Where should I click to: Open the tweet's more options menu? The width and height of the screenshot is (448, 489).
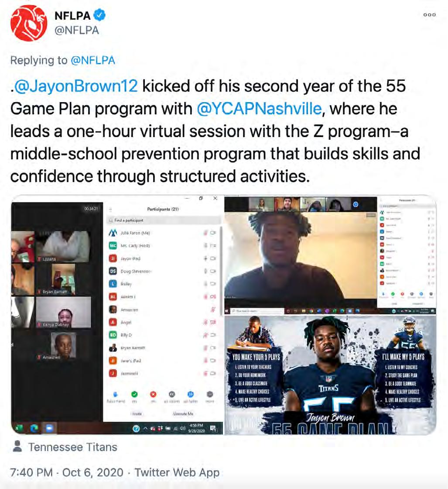pos(429,15)
